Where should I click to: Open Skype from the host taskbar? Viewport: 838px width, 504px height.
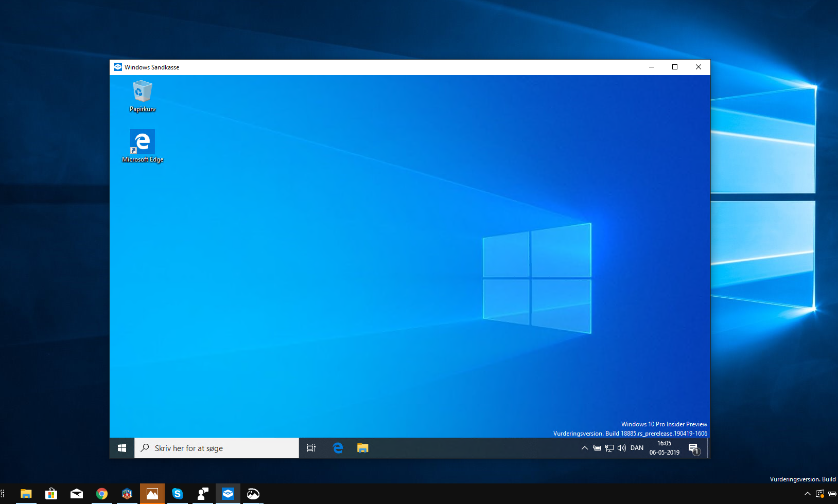click(x=178, y=494)
